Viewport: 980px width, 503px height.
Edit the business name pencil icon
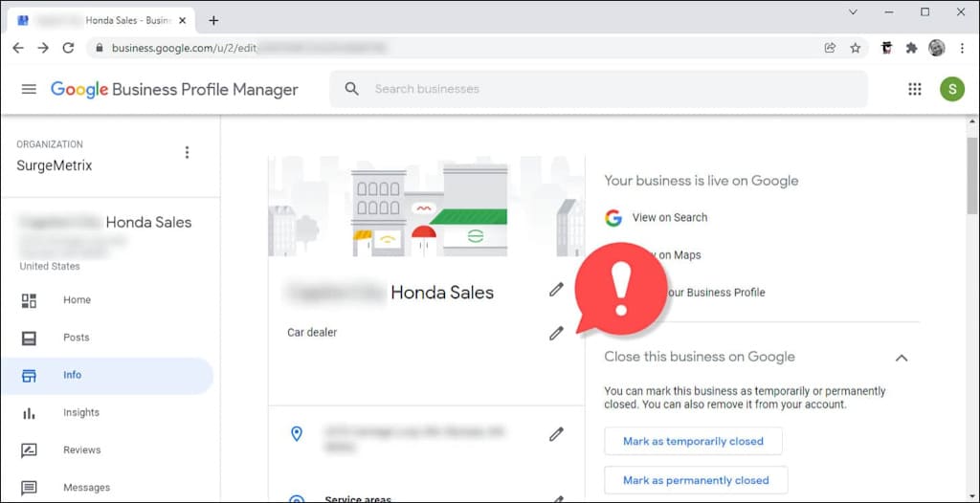tap(556, 290)
